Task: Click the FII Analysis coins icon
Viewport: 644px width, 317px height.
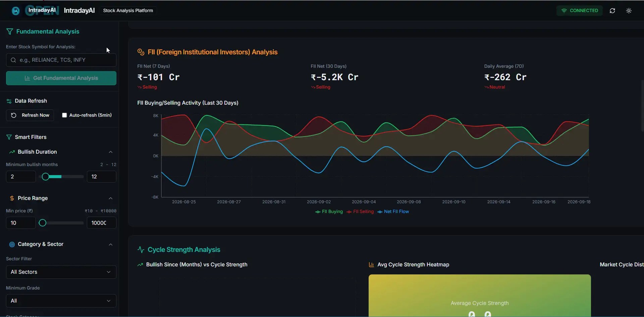Action: point(141,52)
